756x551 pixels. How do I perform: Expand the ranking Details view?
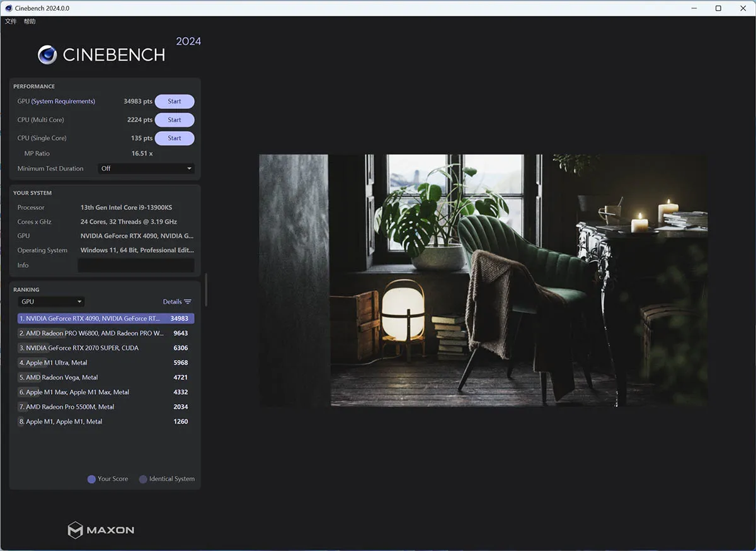[x=177, y=302]
